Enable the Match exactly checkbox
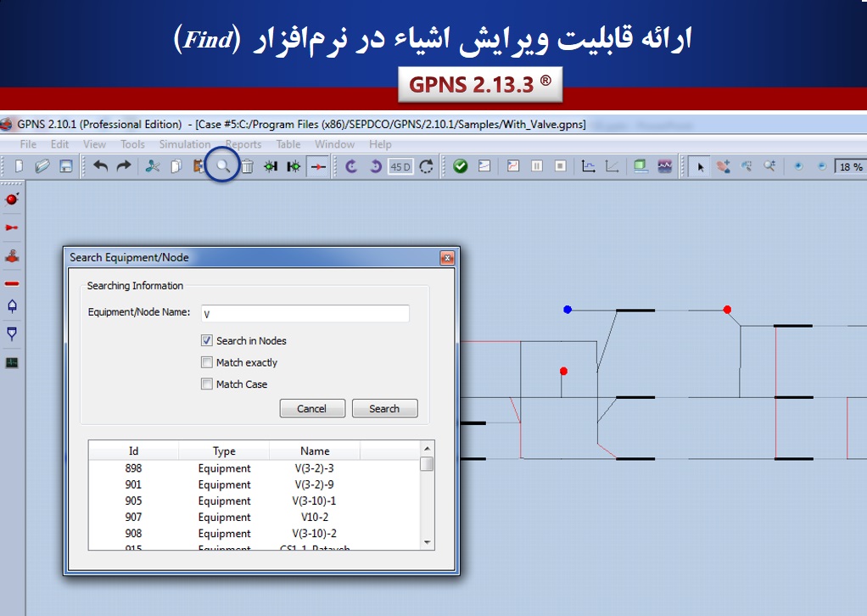 [207, 362]
